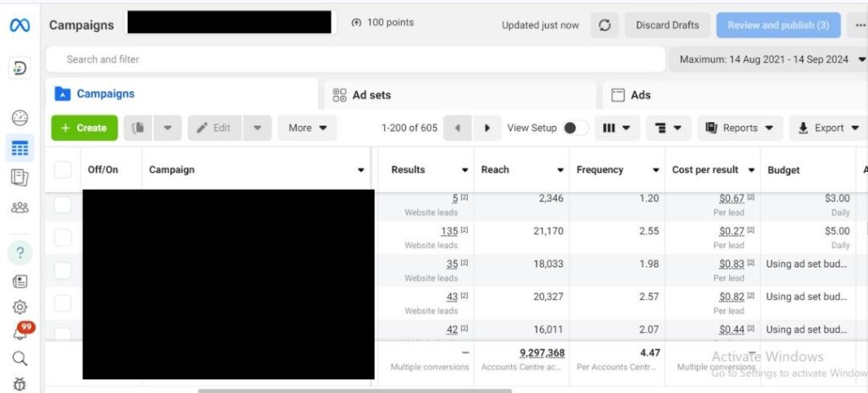Open the Audiences icon in sidebar
The width and height of the screenshot is (868, 393).
pyautogui.click(x=20, y=207)
